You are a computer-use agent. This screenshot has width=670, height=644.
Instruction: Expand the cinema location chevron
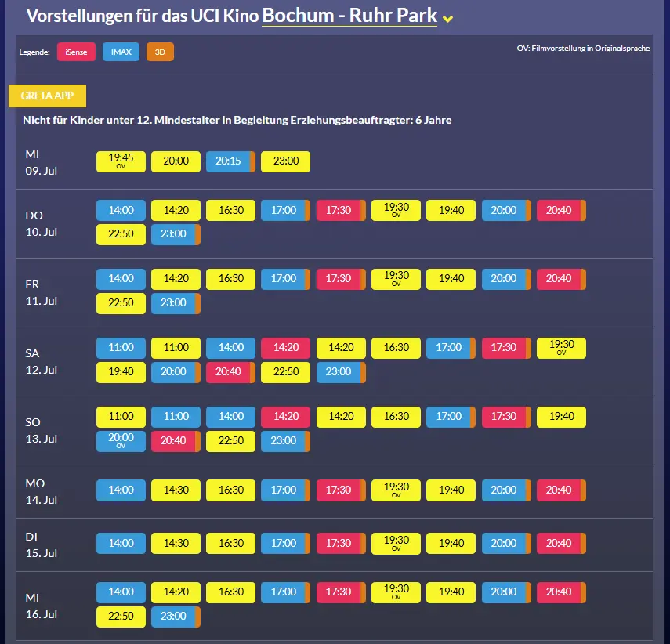tap(447, 19)
